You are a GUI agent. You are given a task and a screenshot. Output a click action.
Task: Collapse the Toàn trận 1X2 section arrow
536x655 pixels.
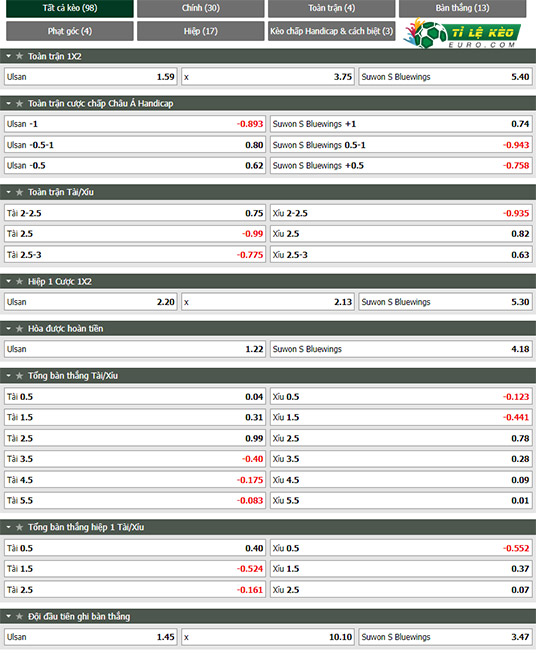pos(8,56)
